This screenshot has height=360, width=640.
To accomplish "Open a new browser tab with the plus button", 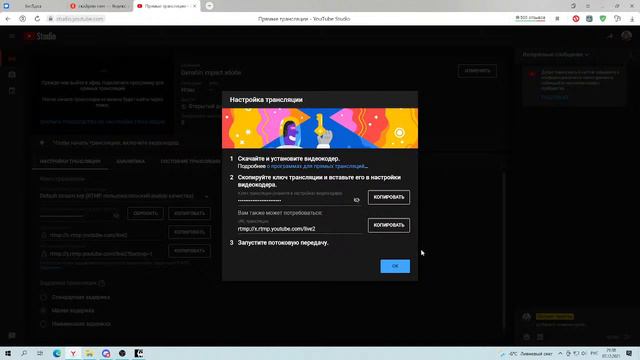I will point(209,6).
